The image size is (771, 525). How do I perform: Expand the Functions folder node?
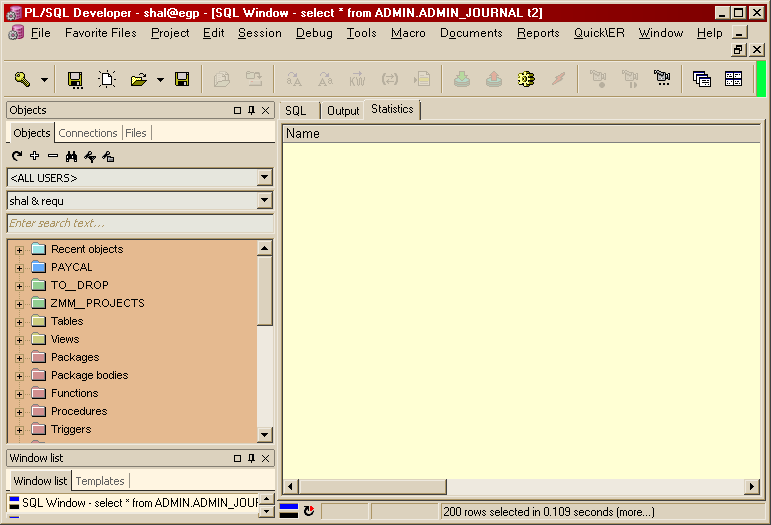pos(19,394)
